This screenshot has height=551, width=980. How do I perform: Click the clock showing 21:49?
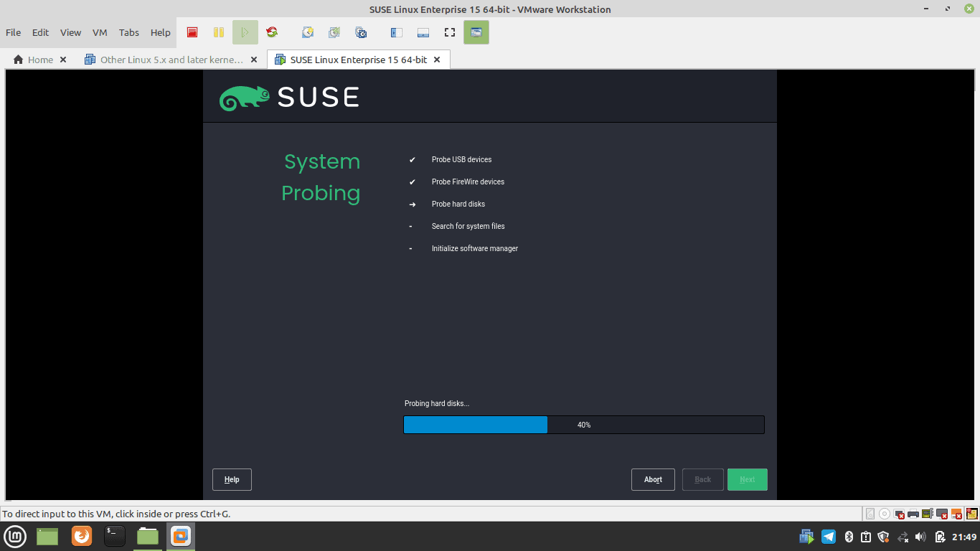[964, 537]
